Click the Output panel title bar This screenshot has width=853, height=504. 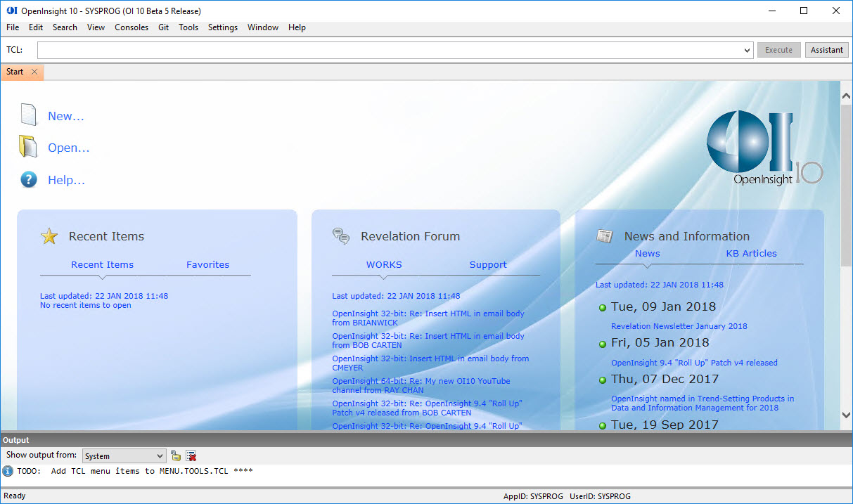coord(426,440)
